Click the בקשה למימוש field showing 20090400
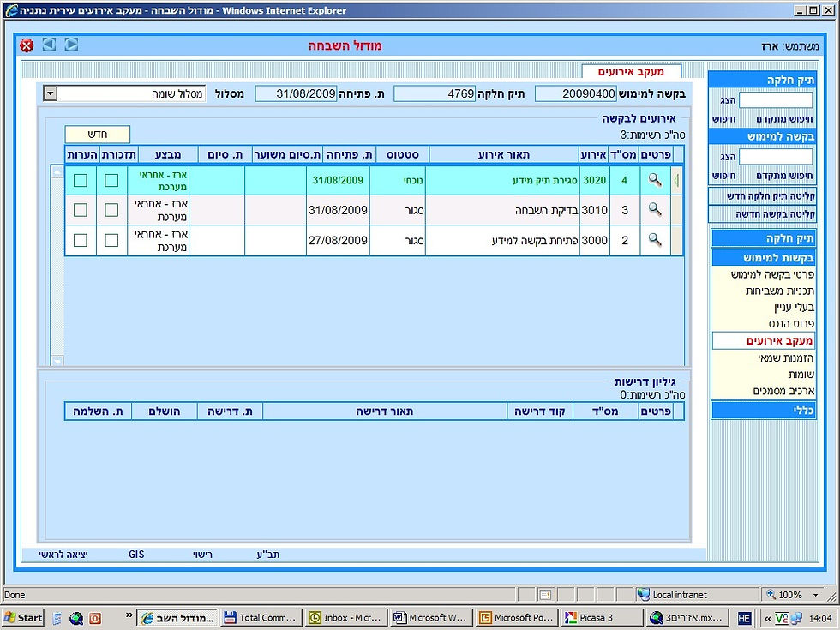 pyautogui.click(x=576, y=93)
